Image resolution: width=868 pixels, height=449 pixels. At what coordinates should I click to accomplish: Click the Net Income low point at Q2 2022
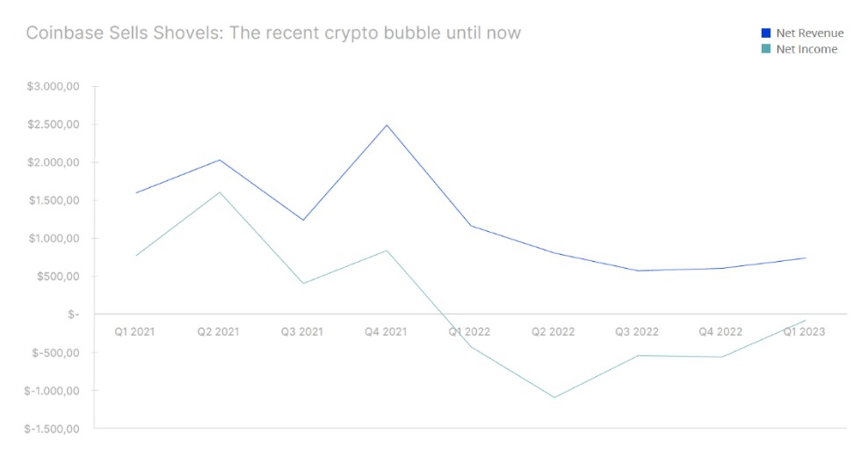pos(554,397)
